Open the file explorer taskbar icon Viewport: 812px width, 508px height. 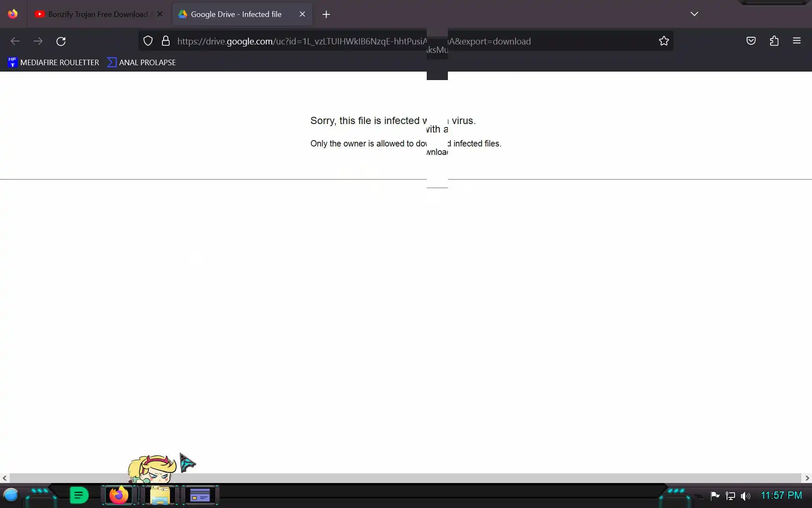tap(160, 495)
